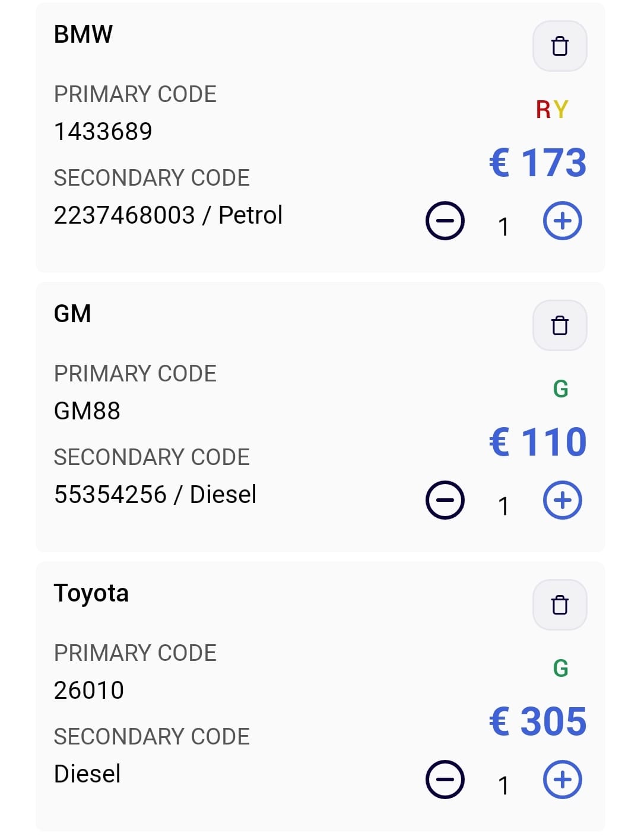
Task: Select the green G tag on Toyota
Action: click(x=560, y=669)
